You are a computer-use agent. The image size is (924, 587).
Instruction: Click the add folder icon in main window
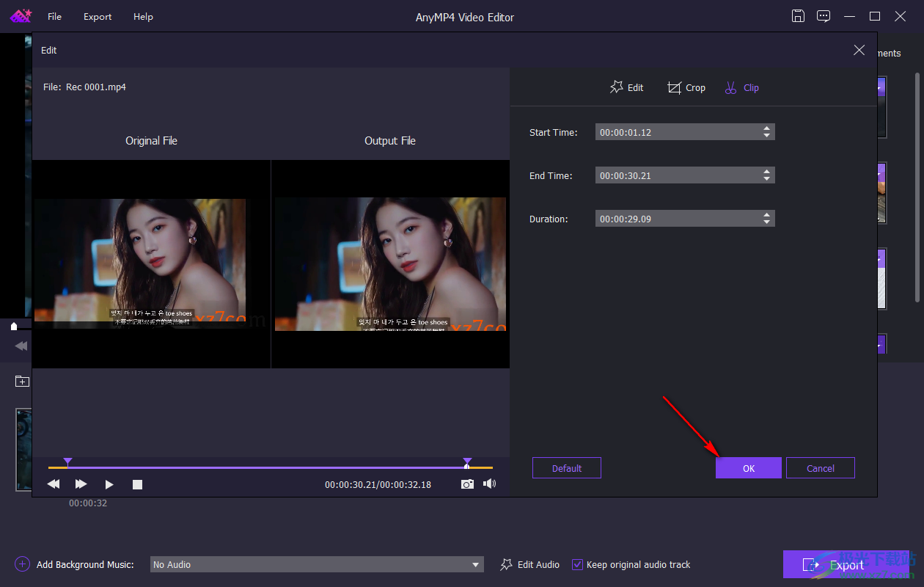22,382
